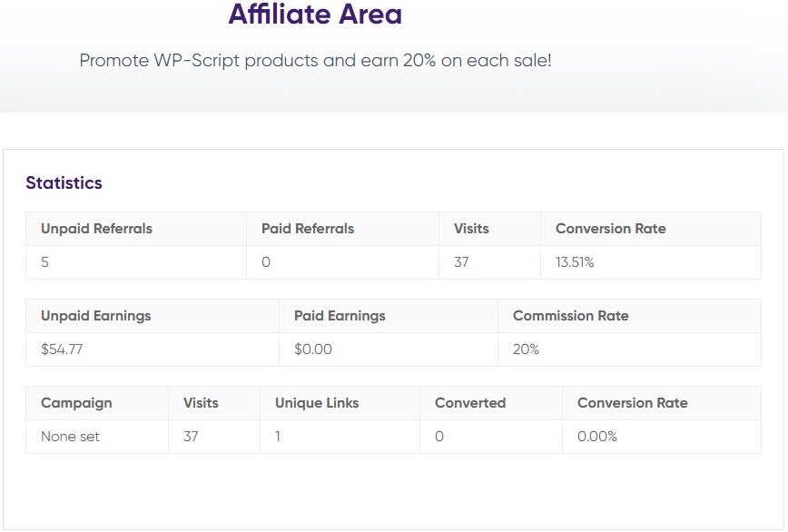Click the Unpaid Referrals column header
Viewport: 788px width, 532px height.
coord(96,229)
